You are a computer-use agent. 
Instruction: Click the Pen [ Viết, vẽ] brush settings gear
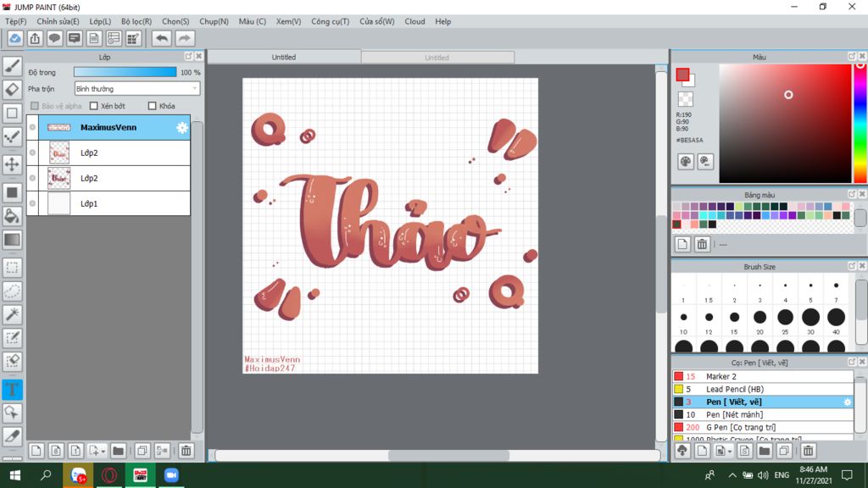847,402
